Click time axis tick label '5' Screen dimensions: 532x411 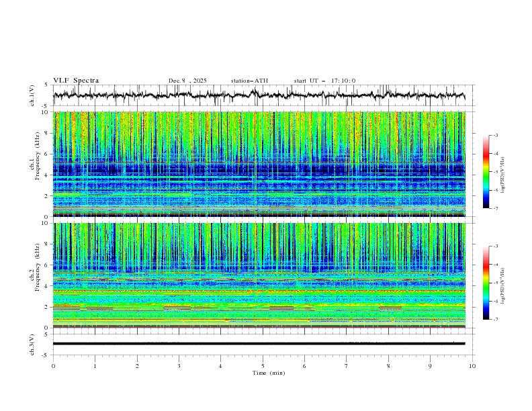(263, 366)
